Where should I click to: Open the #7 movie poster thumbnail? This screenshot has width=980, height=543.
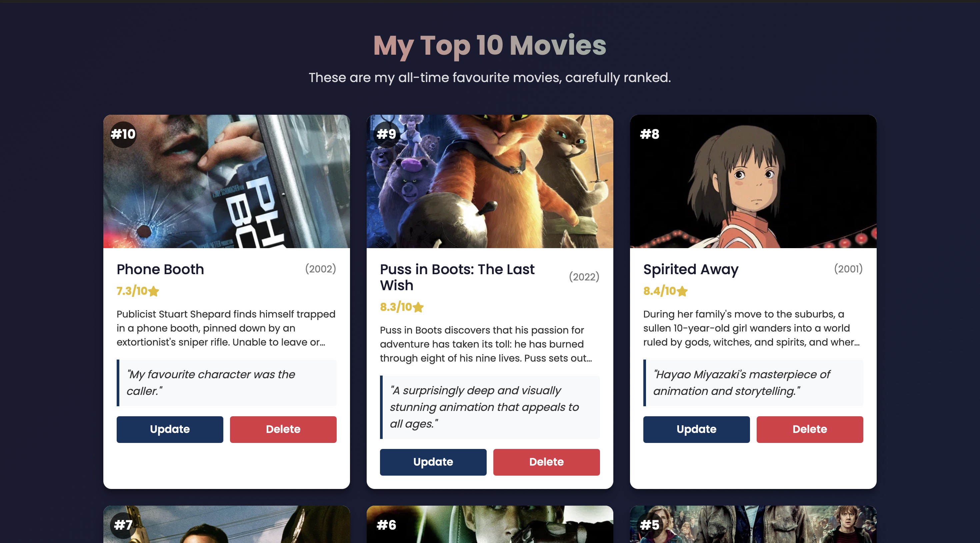[226, 524]
